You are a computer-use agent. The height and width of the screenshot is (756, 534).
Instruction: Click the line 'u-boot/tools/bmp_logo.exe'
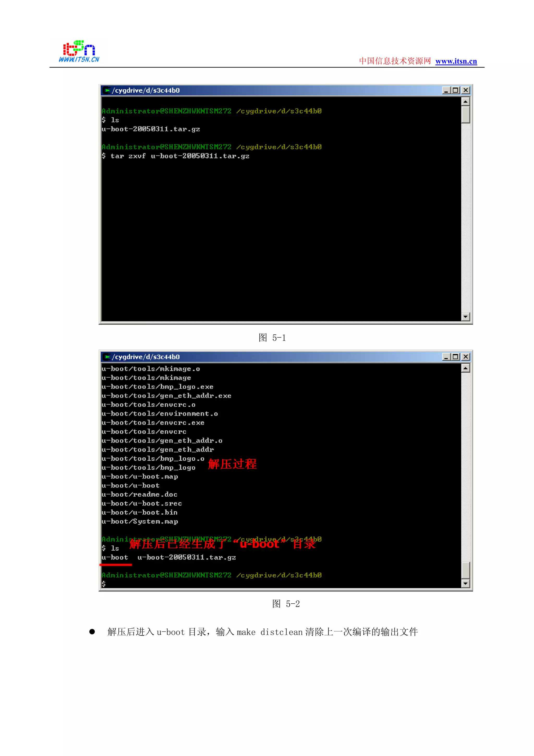click(157, 387)
